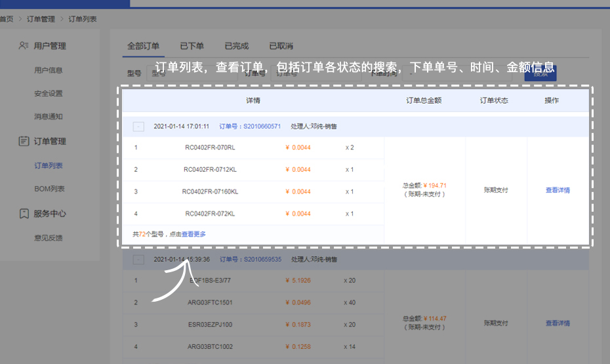Screen dimensions: 610x364
Task: Click the 型号 search input field
Action: point(190,73)
